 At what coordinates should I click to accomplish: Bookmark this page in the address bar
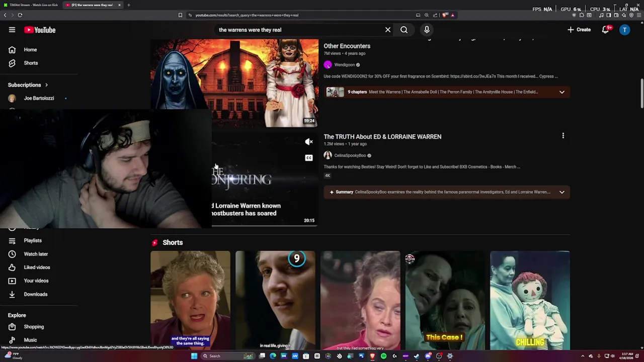pyautogui.click(x=180, y=15)
